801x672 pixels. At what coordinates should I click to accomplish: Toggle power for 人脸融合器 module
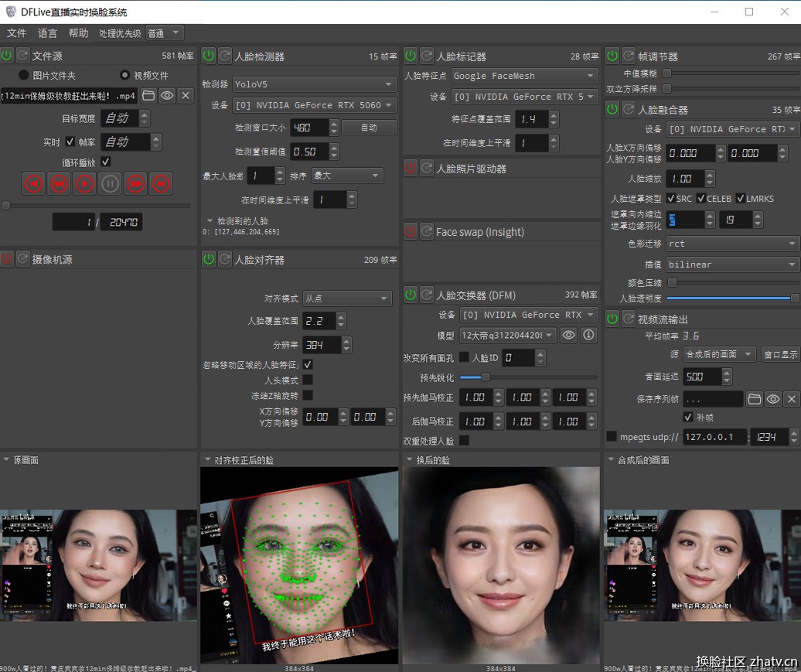(x=612, y=109)
